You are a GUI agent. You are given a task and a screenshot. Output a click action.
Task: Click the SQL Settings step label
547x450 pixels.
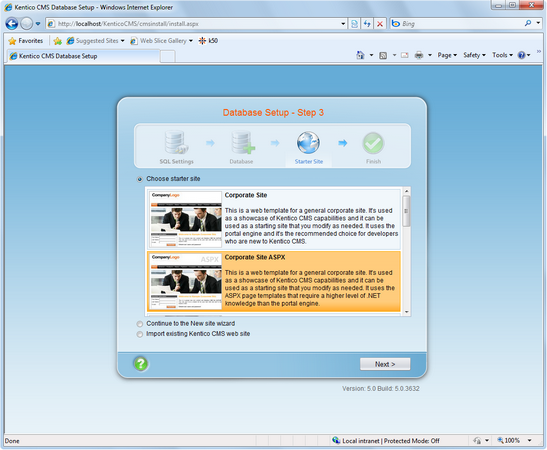click(x=177, y=162)
